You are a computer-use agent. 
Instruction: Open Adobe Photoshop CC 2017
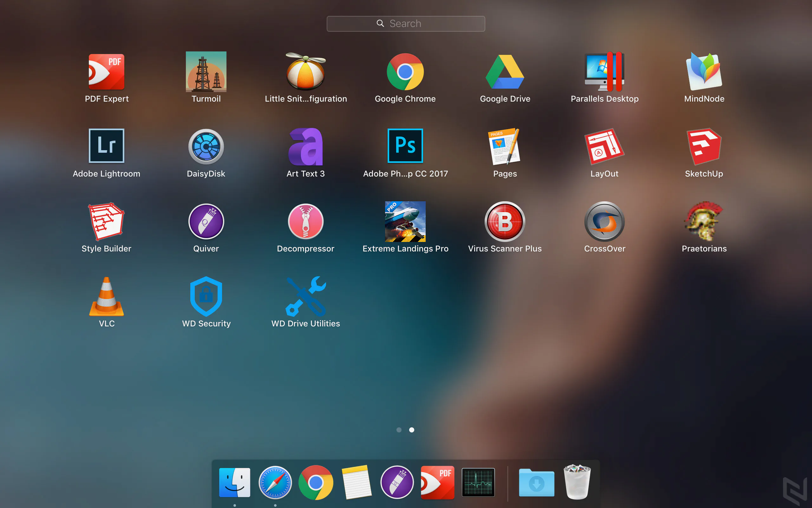pos(405,146)
